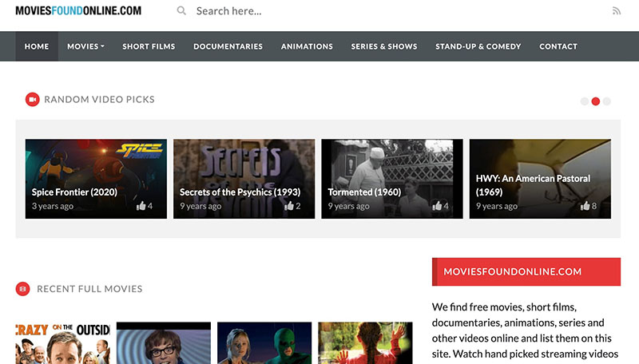Open Spice Frontier (2020) title link
The height and width of the screenshot is (364, 639).
(x=74, y=192)
